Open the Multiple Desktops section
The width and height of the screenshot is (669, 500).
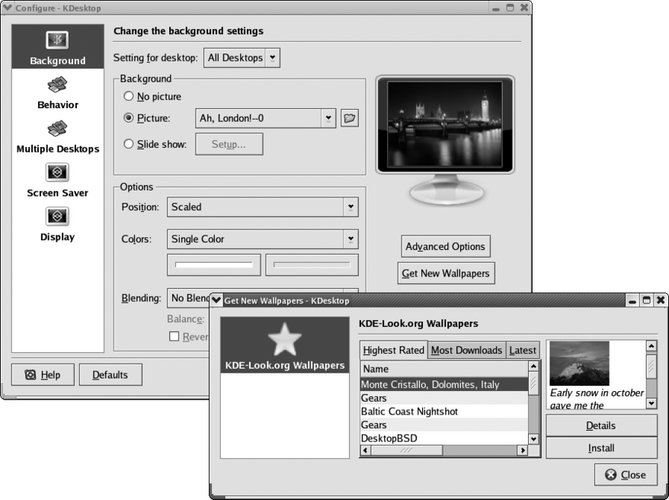coord(58,137)
